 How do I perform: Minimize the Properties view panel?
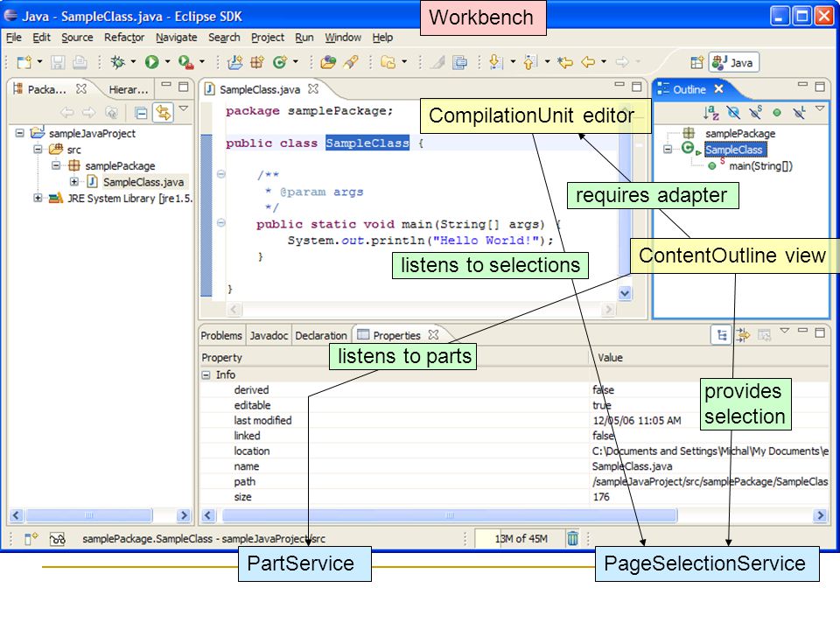tap(802, 331)
